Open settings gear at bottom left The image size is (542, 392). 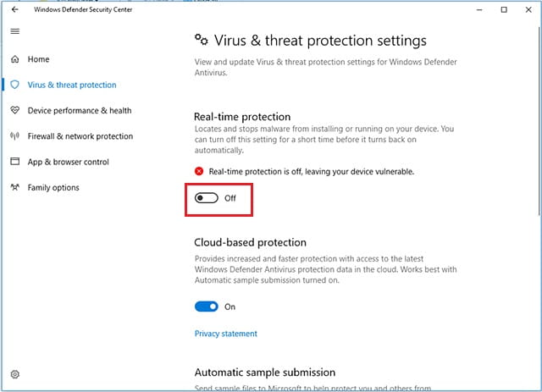click(x=15, y=374)
